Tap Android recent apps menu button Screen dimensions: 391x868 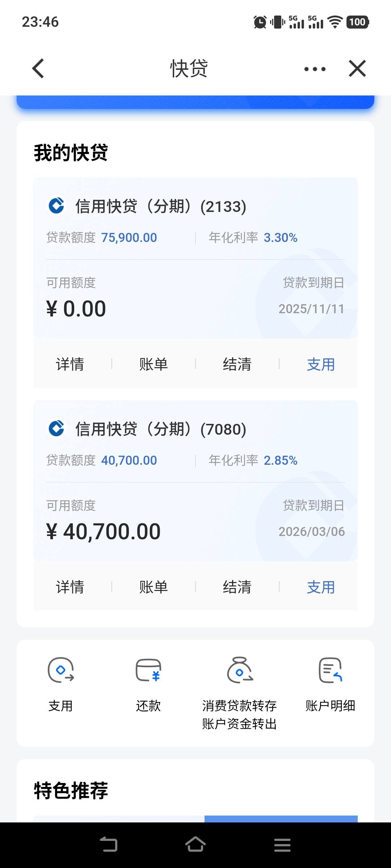point(282,845)
